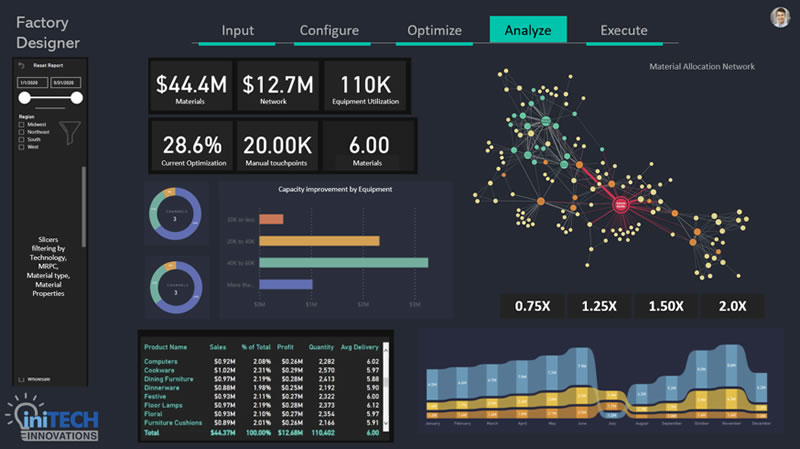This screenshot has height=449, width=800.
Task: Go to the Execute tab
Action: [x=623, y=30]
